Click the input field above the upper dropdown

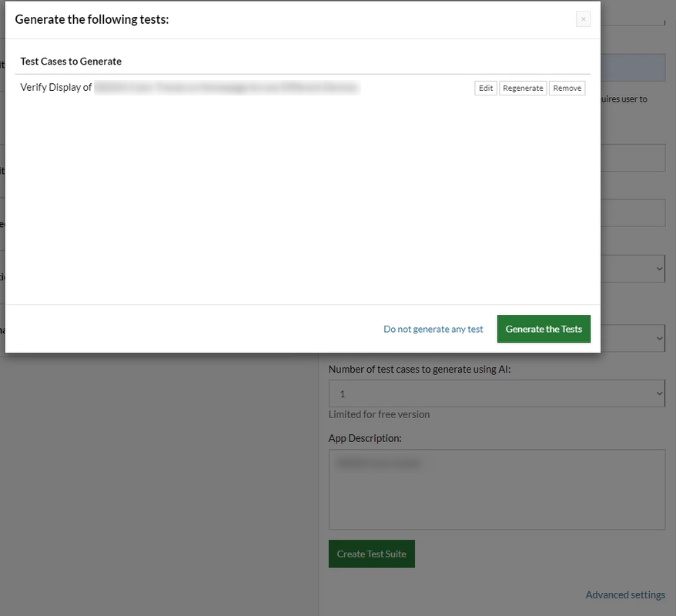pos(633,213)
